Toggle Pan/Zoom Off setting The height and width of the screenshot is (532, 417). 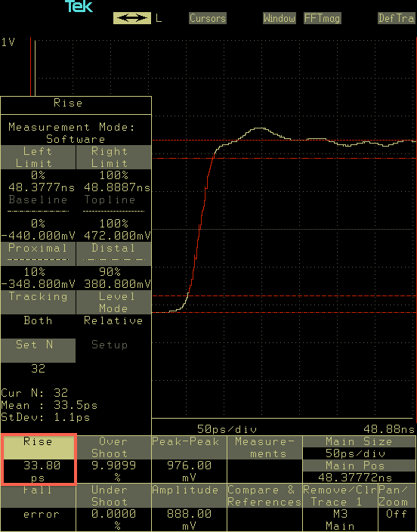(397, 508)
